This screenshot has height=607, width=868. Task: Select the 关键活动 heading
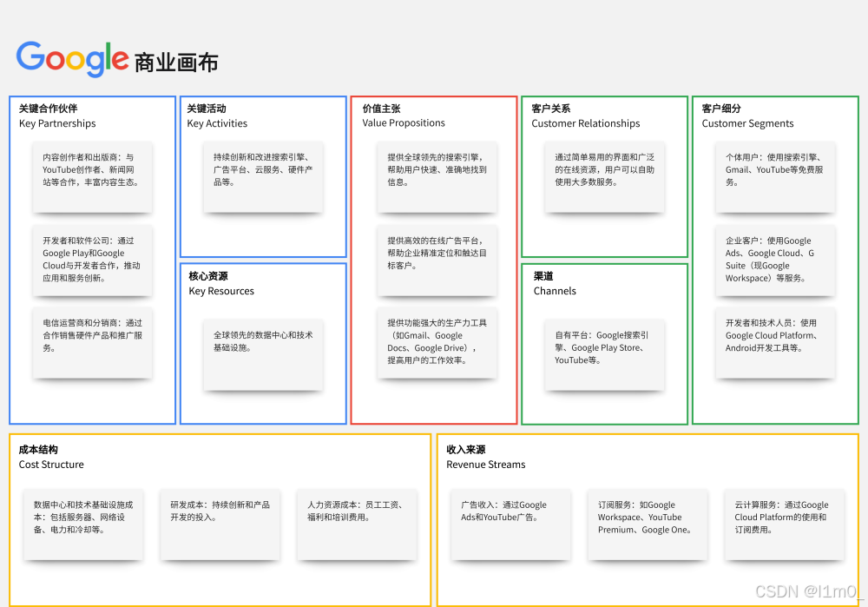(207, 108)
